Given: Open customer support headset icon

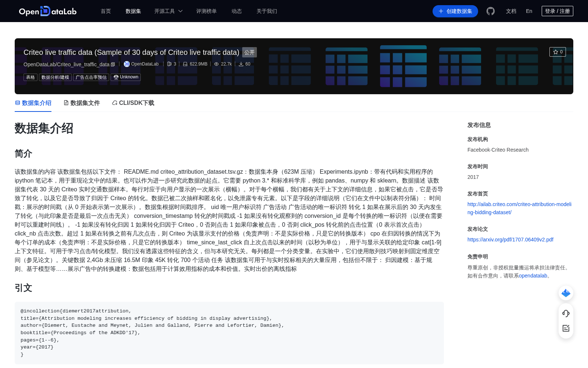Looking at the screenshot, I should 566,313.
